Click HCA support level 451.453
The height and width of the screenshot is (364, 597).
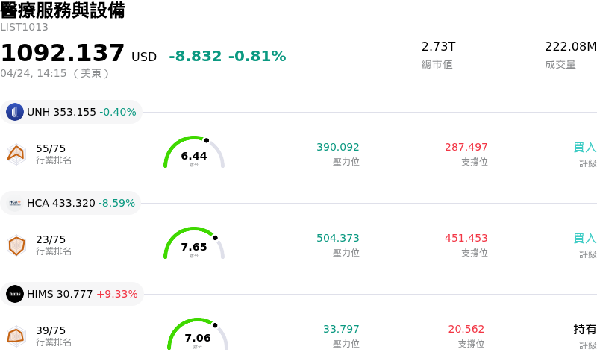tap(466, 239)
